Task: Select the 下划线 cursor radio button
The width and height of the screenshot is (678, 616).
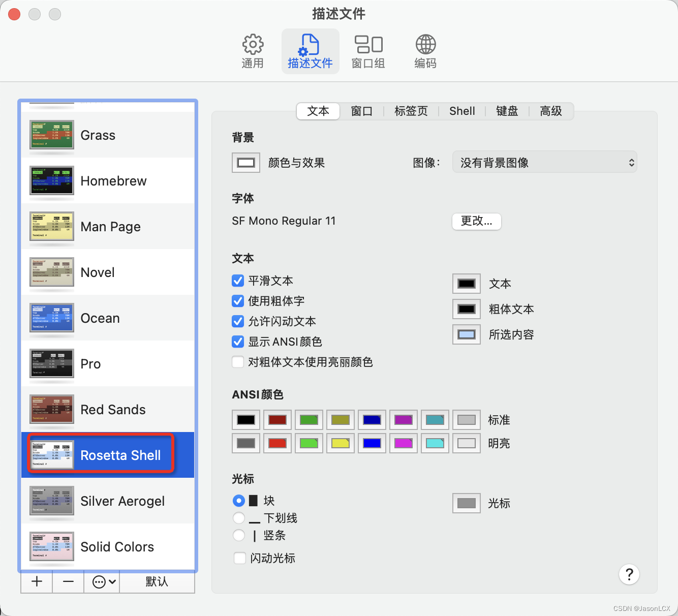Action: (238, 518)
